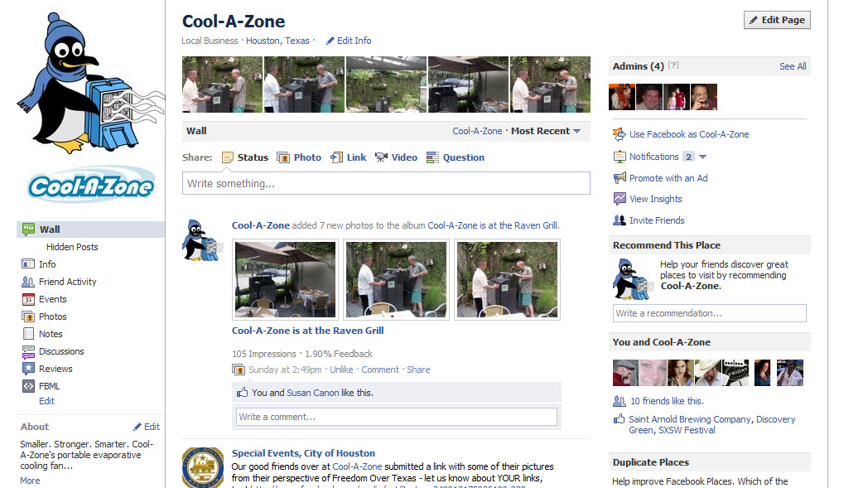This screenshot has width=868, height=488.
Task: Open fourth photo showing umbrella in top strip
Action: point(468,85)
